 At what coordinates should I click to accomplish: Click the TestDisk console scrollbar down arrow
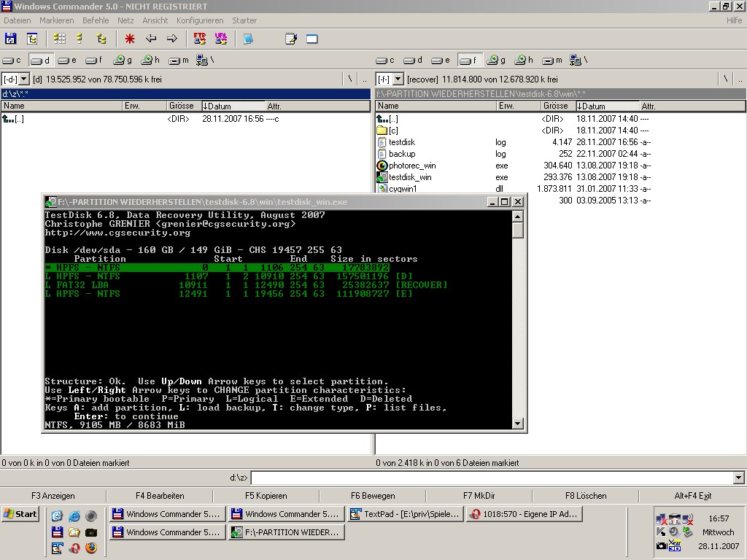tap(517, 424)
